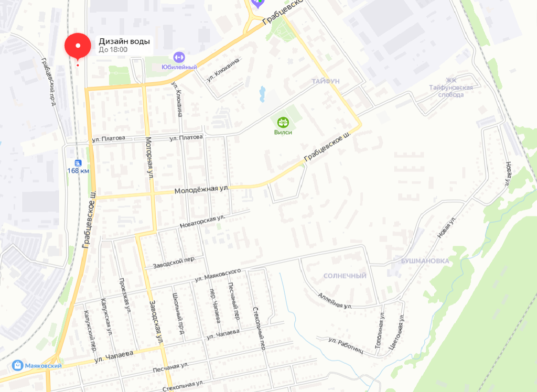Select the Грабцевский пр-д street label

point(48,81)
